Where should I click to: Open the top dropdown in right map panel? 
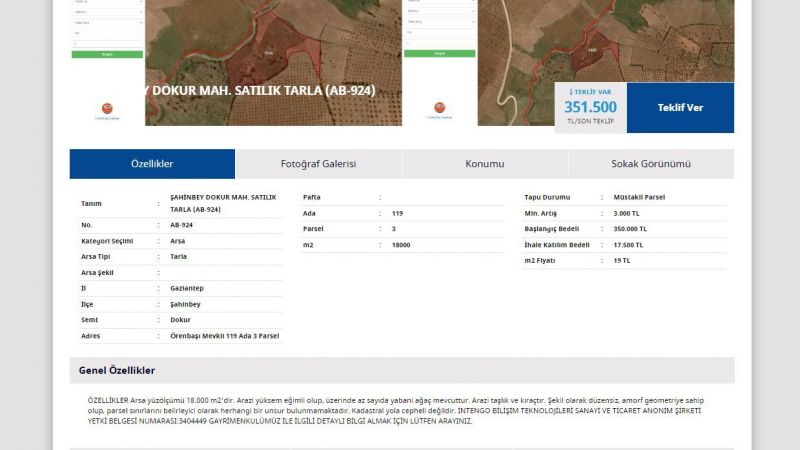440,2
